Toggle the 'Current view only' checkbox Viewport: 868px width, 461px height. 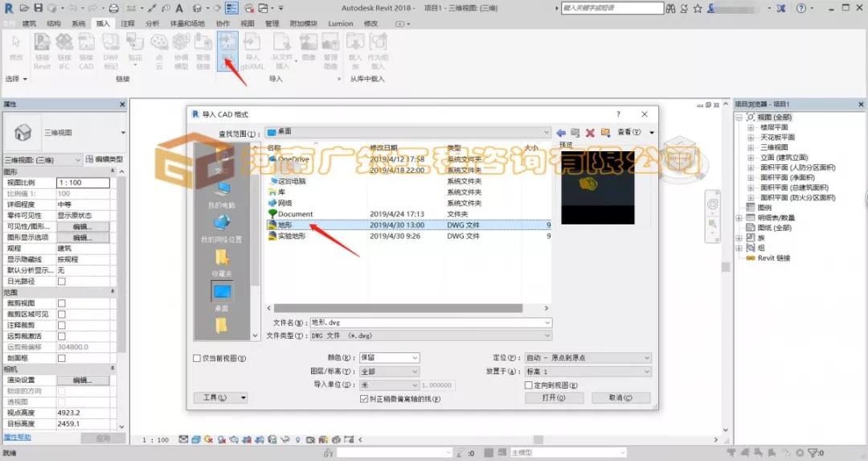[197, 359]
